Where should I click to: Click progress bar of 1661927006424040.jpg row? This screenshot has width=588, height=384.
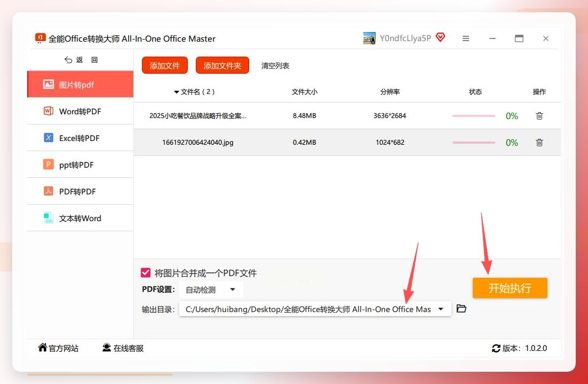[474, 143]
